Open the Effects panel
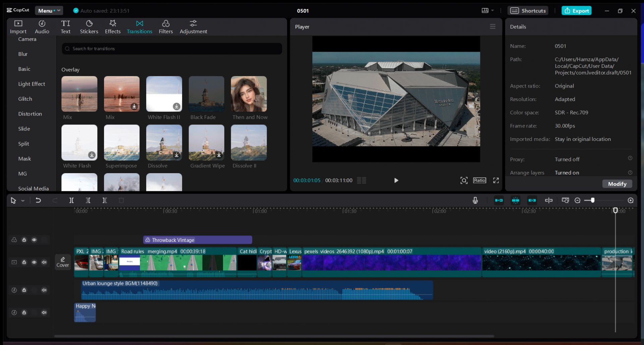 [113, 27]
